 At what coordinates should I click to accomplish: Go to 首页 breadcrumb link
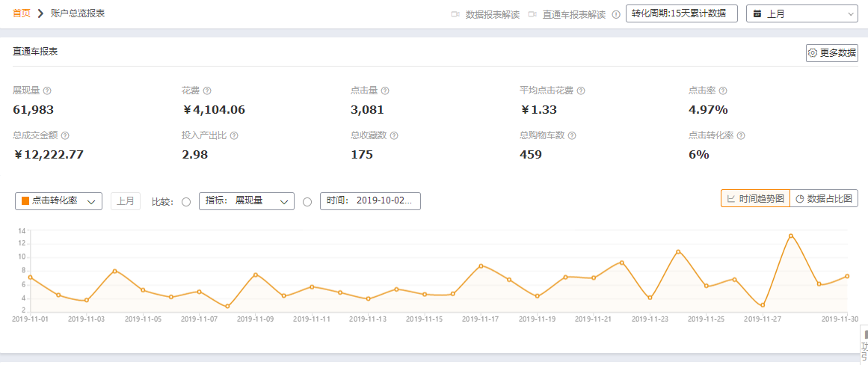(22, 13)
